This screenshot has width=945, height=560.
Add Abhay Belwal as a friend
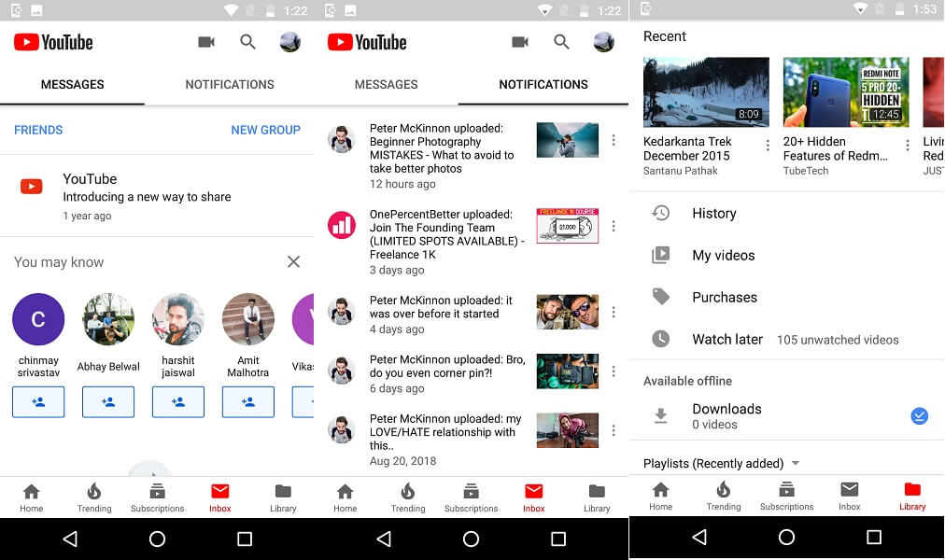(x=108, y=401)
